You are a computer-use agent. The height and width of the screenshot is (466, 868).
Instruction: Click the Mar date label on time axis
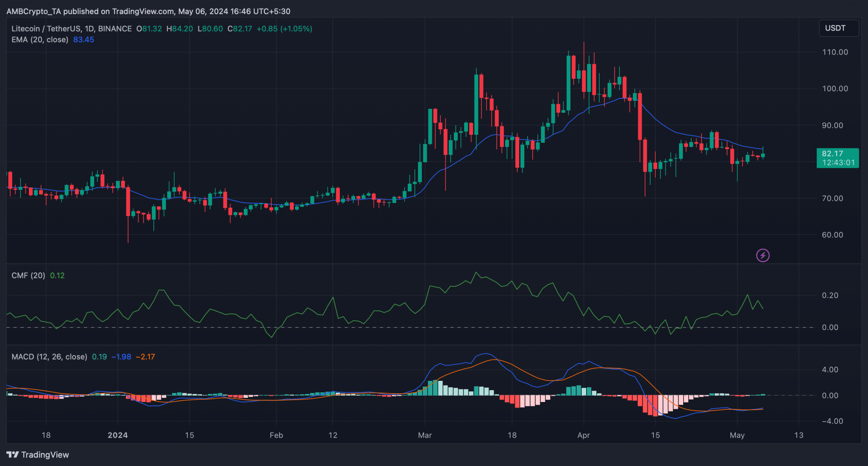(425, 435)
